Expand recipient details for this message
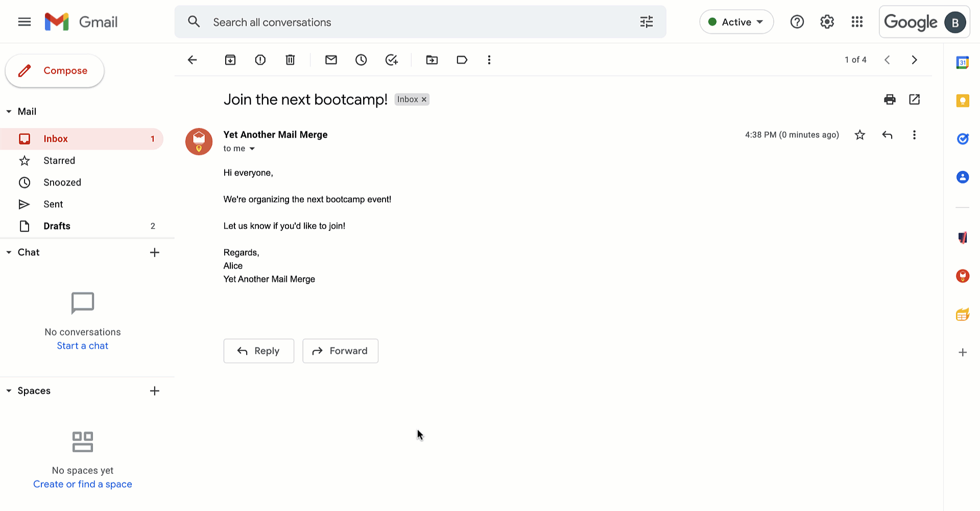The image size is (980, 511). (251, 148)
